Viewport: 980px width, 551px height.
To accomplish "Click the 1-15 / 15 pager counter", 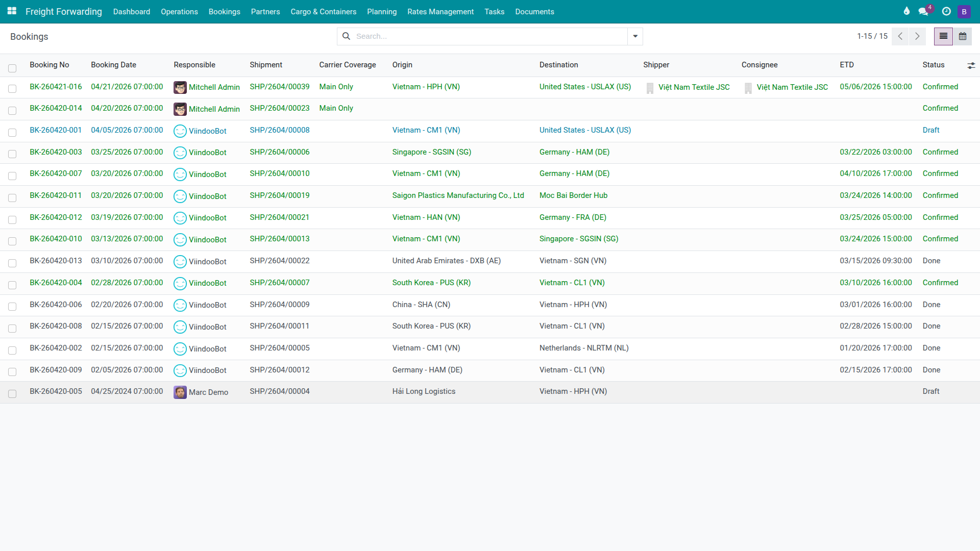I will [872, 36].
